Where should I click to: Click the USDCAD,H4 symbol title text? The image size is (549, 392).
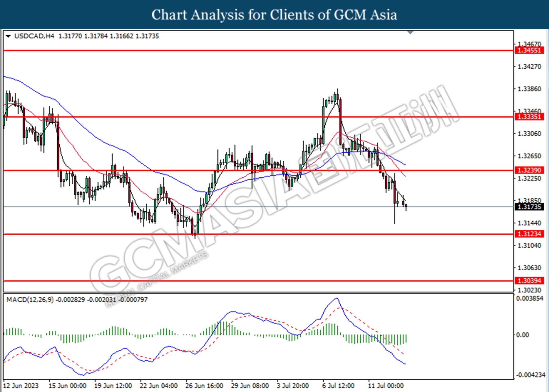click(x=34, y=36)
